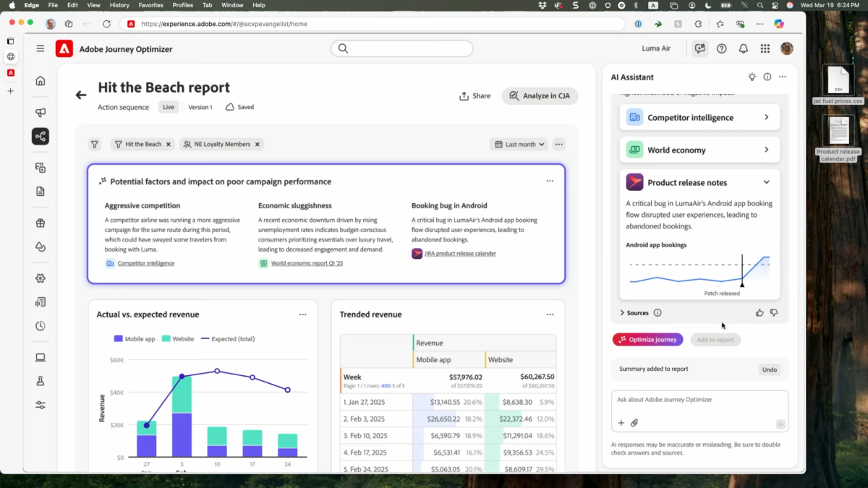Toggle the Mobile app legend series
Viewport: 868px width, 488px height.
click(135, 338)
